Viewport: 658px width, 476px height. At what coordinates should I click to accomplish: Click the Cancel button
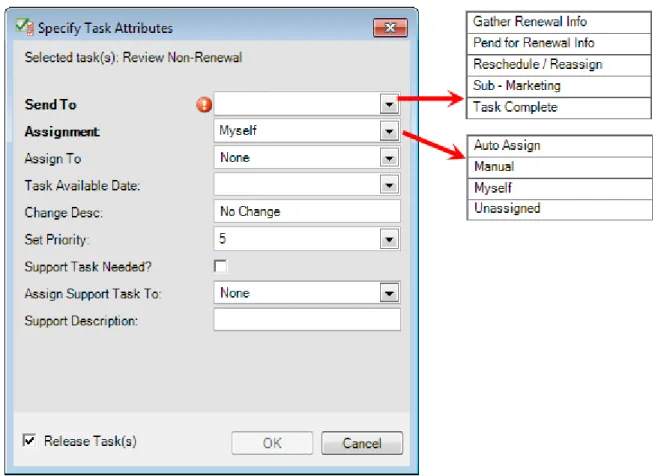click(x=362, y=443)
